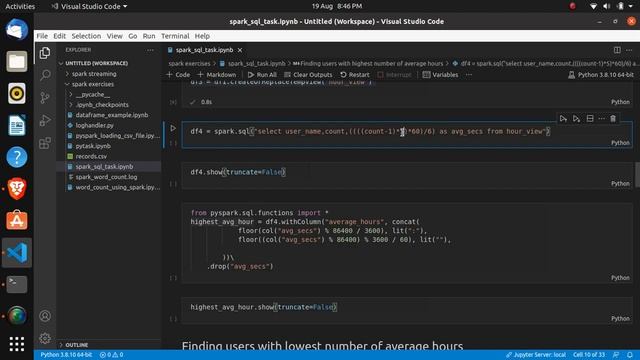Open Terminal from the dock

click(17, 284)
